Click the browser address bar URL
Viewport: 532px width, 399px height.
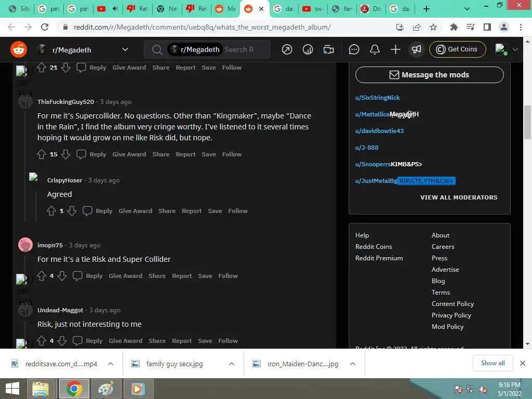coord(202,27)
